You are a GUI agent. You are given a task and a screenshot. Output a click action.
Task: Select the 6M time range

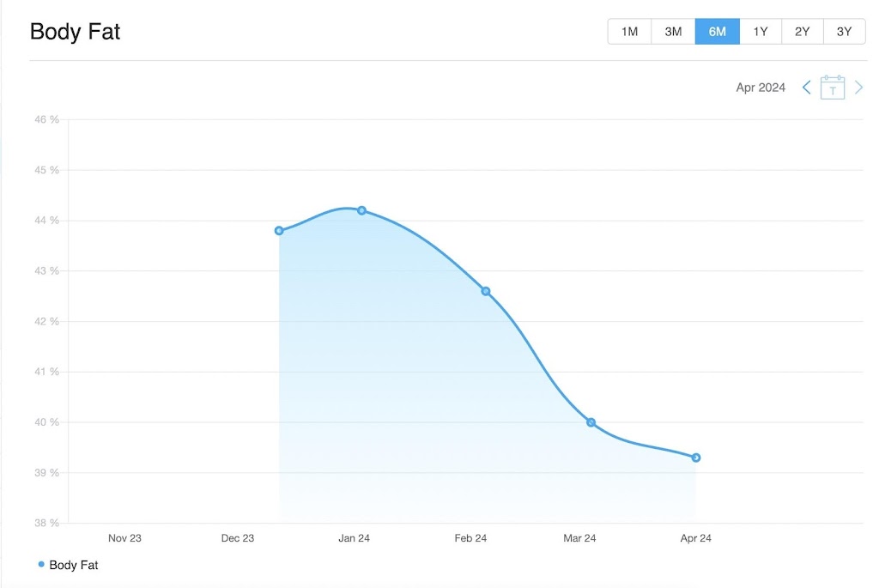(x=717, y=32)
